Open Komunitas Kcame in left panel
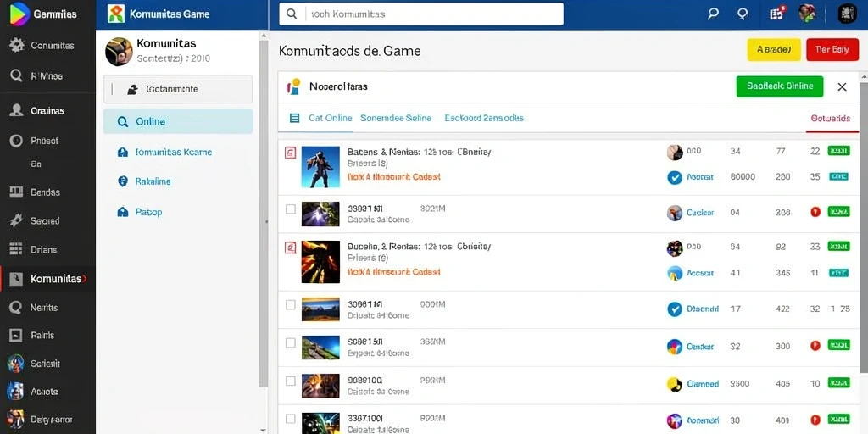 (165, 152)
